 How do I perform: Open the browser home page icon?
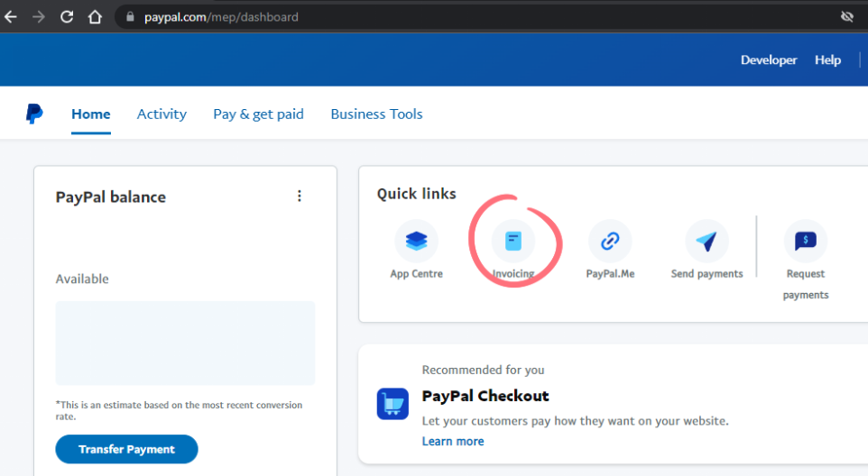(96, 17)
